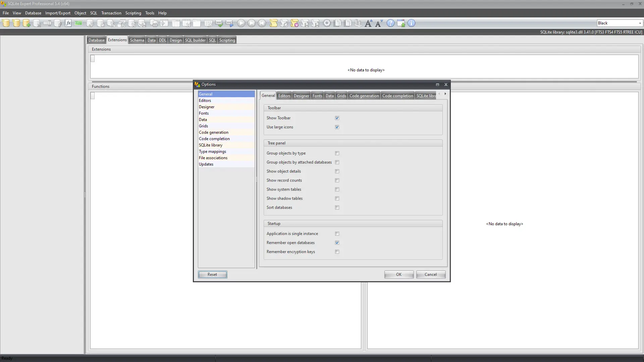Click the fx functions toolbar icon

68,23
